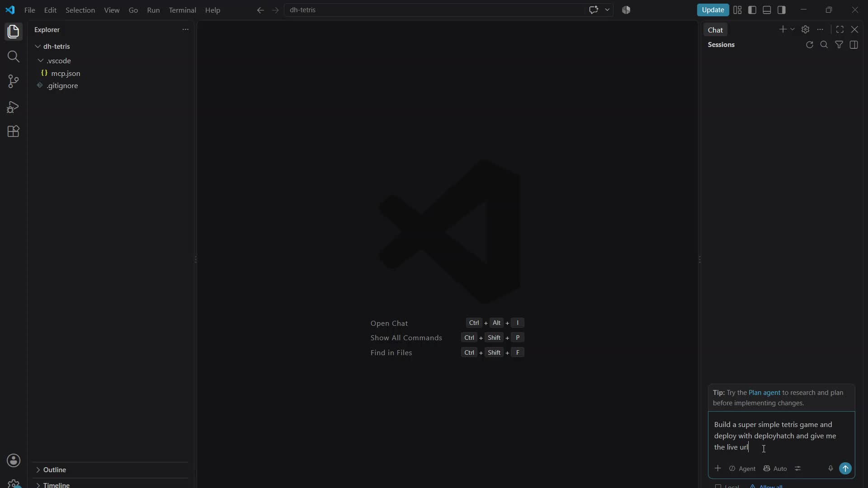Viewport: 868px width, 488px height.
Task: Click the Explorer panel title
Action: (x=47, y=29)
